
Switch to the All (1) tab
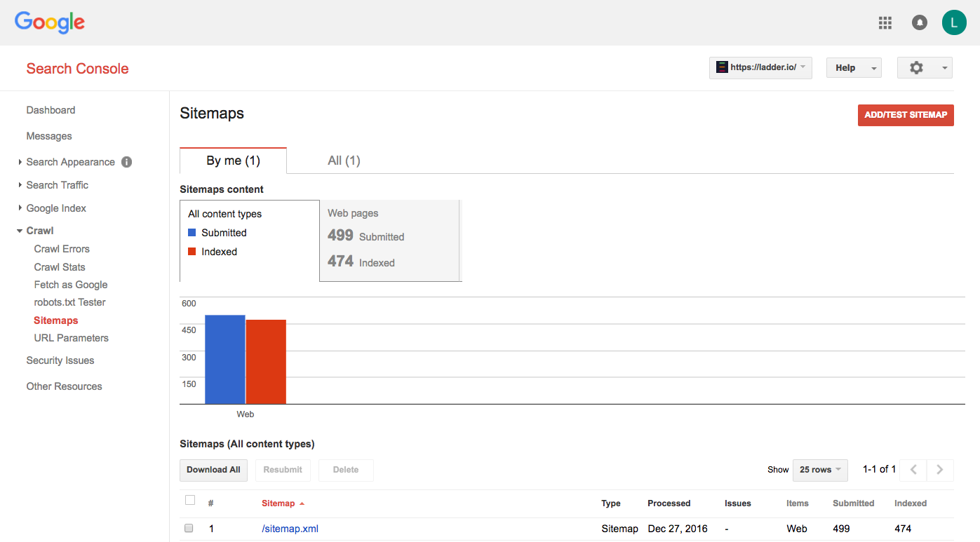pyautogui.click(x=344, y=161)
